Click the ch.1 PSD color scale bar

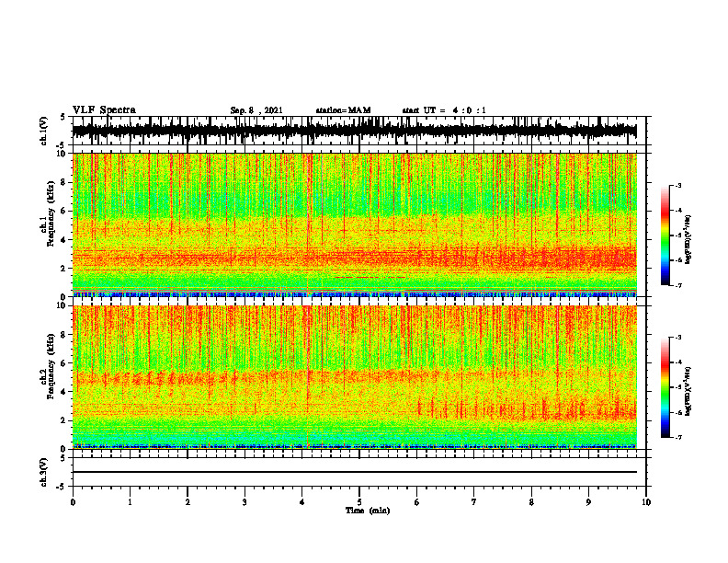pos(665,236)
